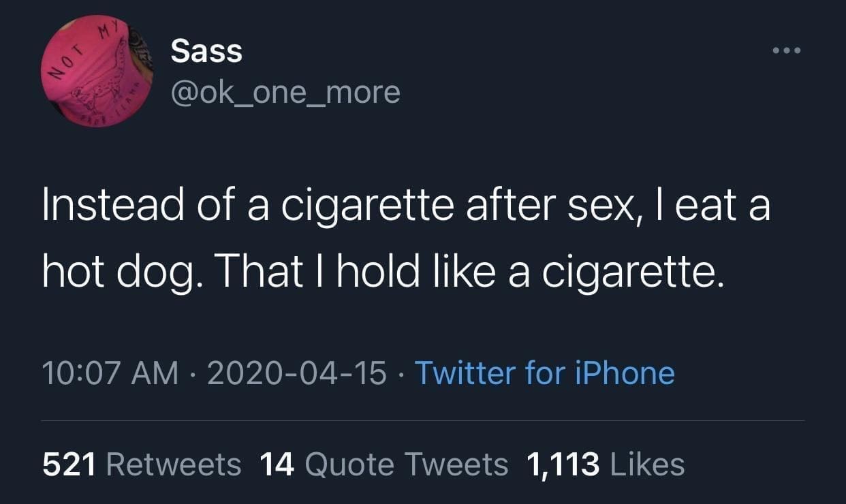The width and height of the screenshot is (846, 504).
Task: View the 521 Retweets list
Action: coord(142,464)
